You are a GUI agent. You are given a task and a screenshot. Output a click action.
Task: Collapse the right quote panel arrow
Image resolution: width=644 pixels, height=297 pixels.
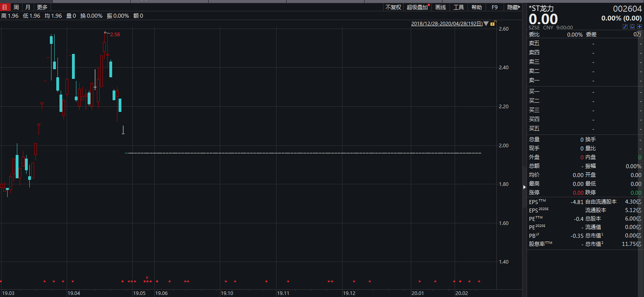point(524,187)
